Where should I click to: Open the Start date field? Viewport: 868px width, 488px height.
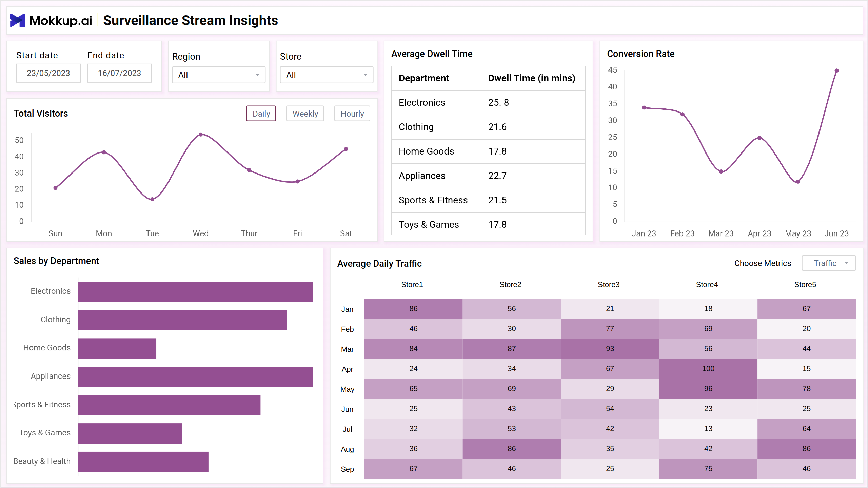pyautogui.click(x=48, y=73)
